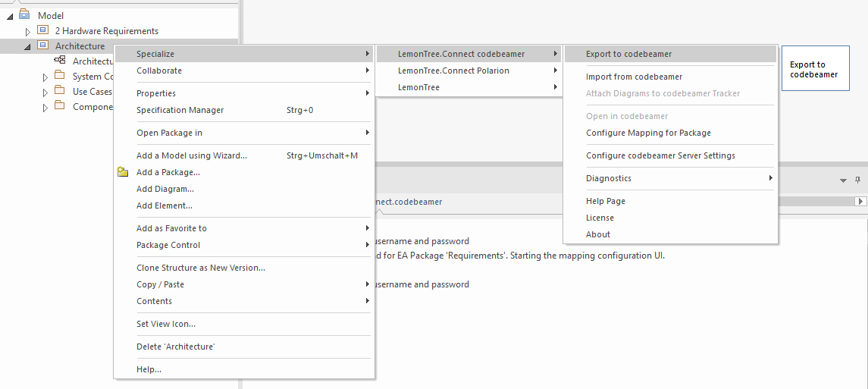Choose Help from context menu

(x=244, y=369)
